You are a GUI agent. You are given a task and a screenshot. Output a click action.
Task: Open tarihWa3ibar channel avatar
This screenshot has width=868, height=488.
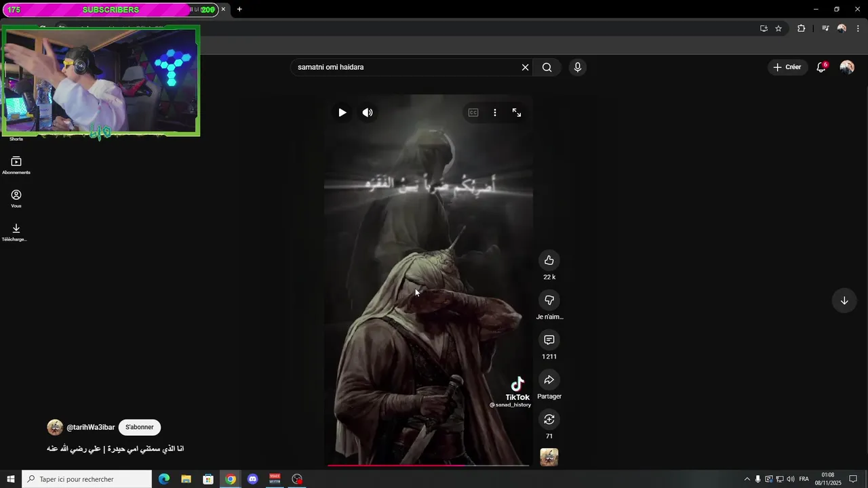(55, 427)
